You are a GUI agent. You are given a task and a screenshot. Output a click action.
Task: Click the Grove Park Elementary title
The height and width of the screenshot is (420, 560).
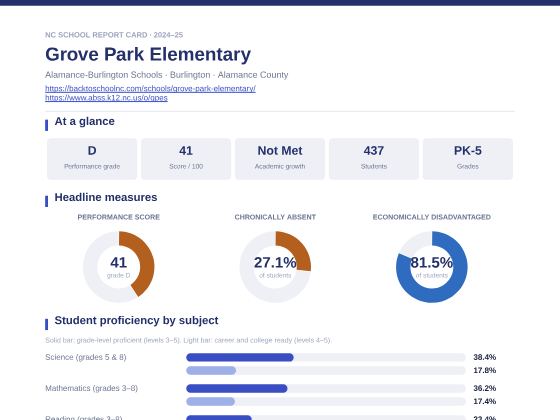coord(148,54)
